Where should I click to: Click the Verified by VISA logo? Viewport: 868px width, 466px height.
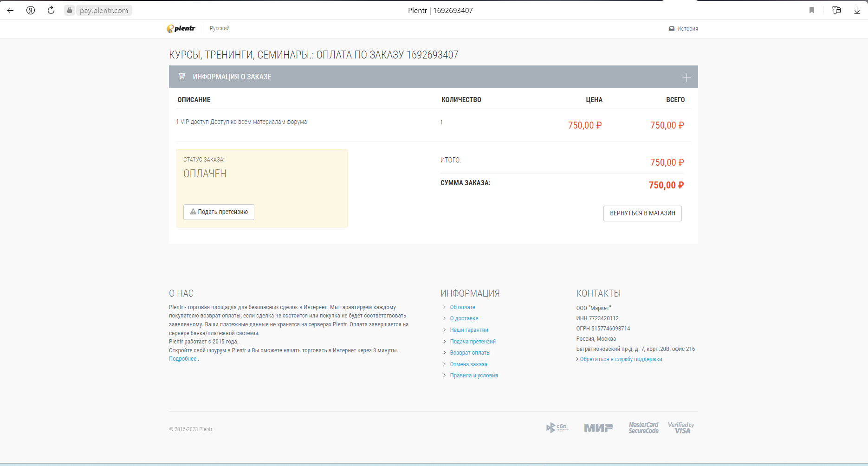coord(681,427)
